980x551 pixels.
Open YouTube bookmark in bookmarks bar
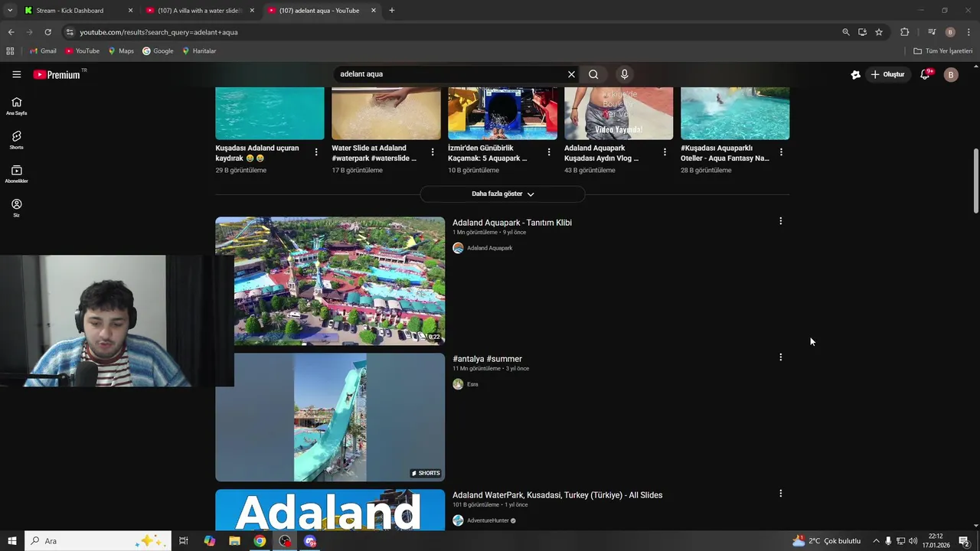[x=82, y=51]
